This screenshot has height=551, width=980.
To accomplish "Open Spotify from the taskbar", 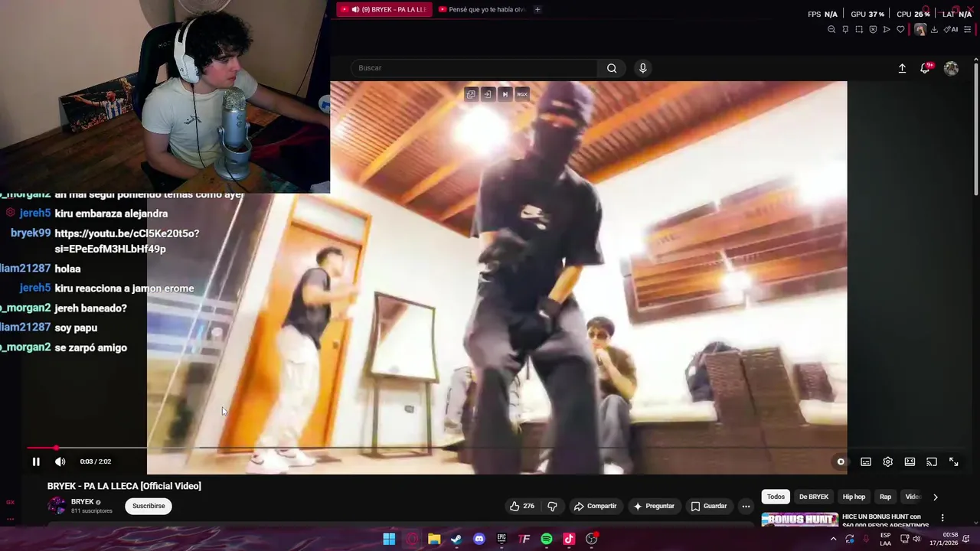I will [547, 539].
